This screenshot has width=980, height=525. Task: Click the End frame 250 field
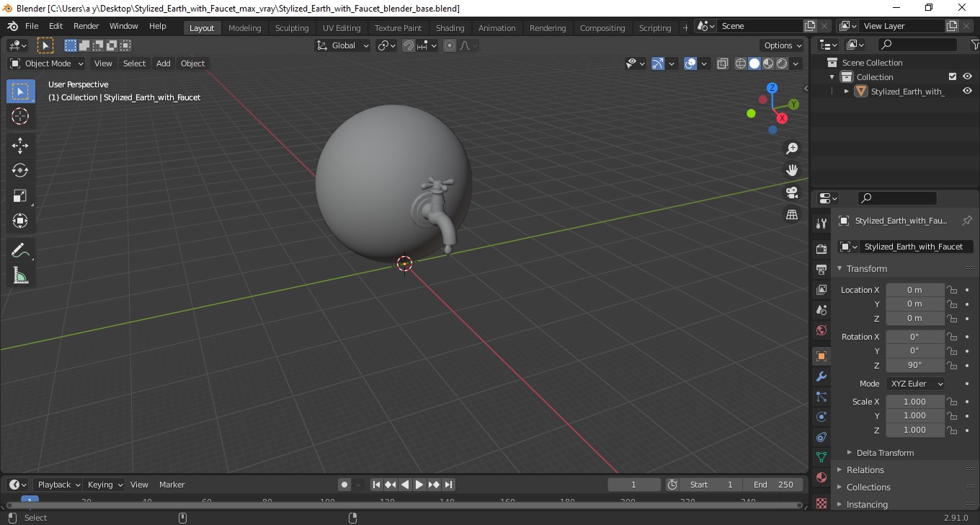click(773, 485)
